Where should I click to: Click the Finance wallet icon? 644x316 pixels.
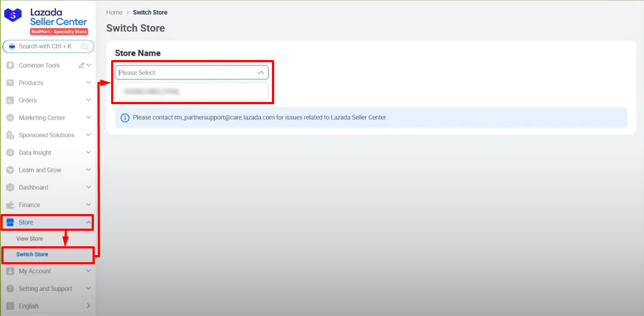coord(10,205)
